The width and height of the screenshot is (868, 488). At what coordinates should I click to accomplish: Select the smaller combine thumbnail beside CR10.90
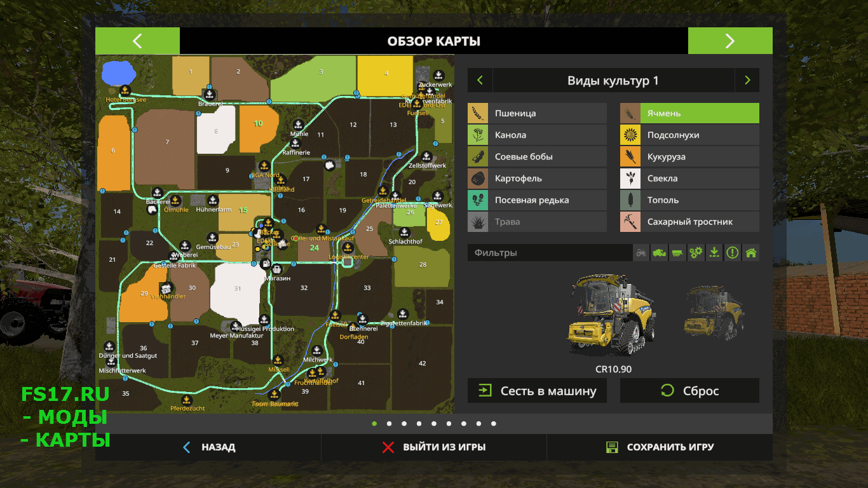(714, 314)
